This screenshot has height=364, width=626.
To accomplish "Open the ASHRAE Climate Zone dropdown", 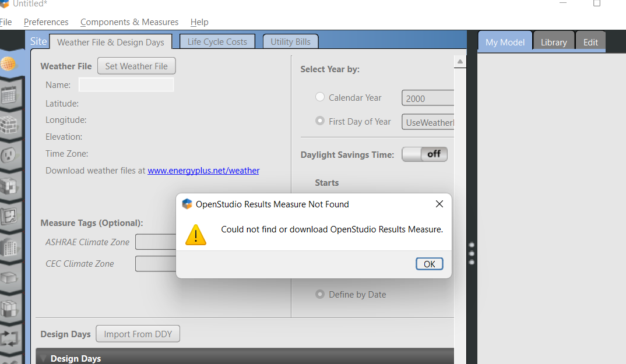I will [156, 242].
